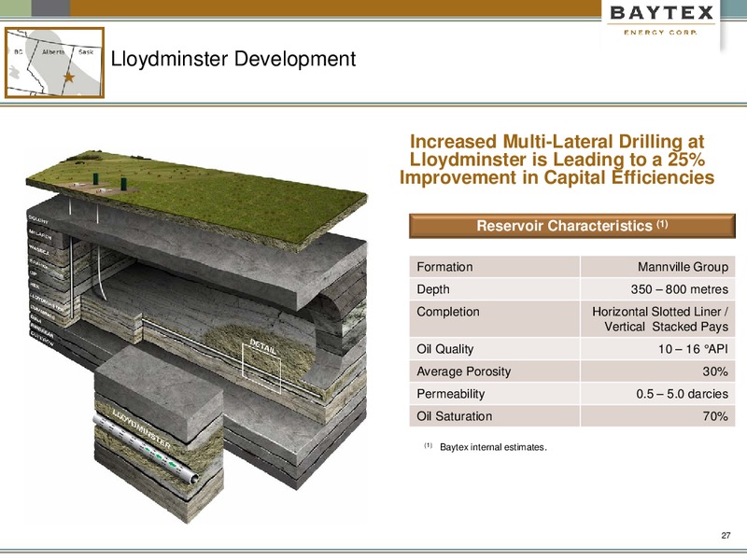This screenshot has width=747, height=560.
Task: Click the 'Depth' row label
Action: tap(432, 289)
